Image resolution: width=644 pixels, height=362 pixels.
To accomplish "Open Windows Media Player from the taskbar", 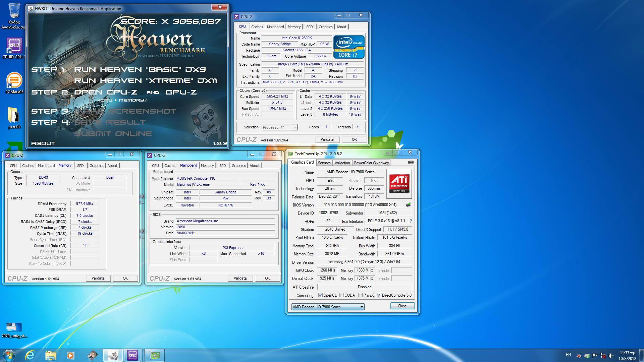I will coord(70,355).
